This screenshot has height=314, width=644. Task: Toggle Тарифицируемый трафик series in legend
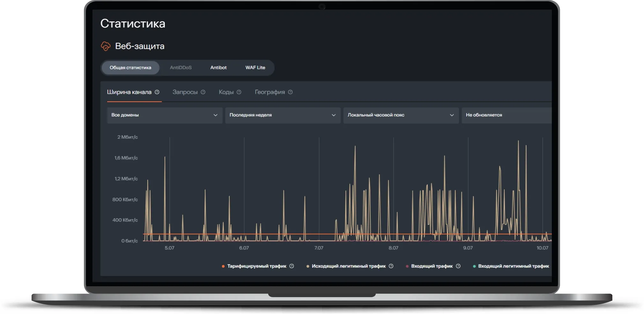tap(256, 266)
